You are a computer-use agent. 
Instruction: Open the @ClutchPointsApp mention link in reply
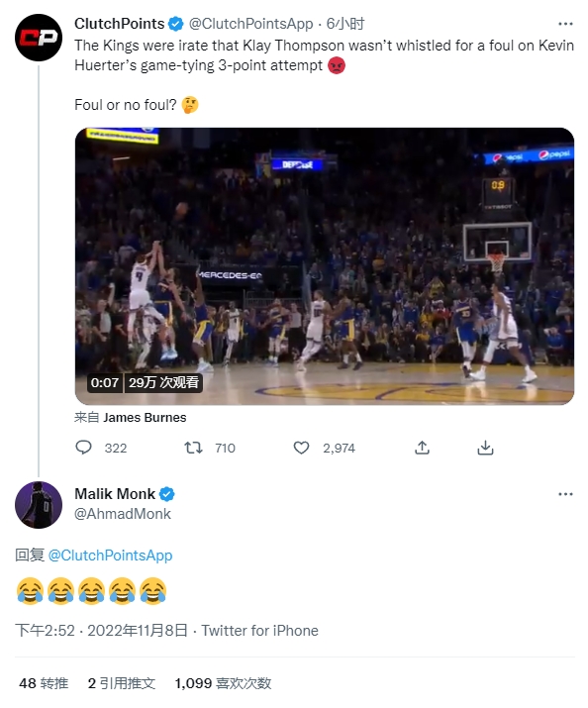click(x=110, y=555)
